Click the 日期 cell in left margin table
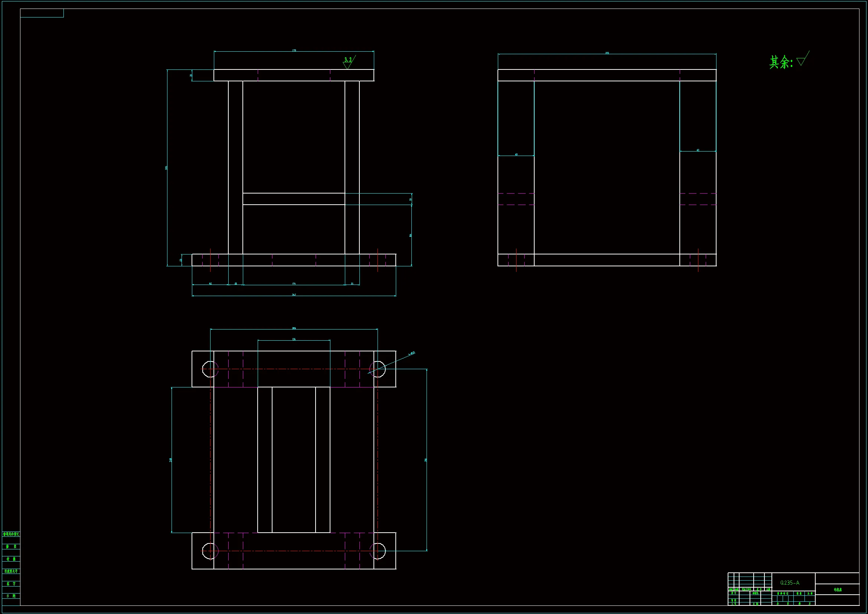 pyautogui.click(x=11, y=596)
